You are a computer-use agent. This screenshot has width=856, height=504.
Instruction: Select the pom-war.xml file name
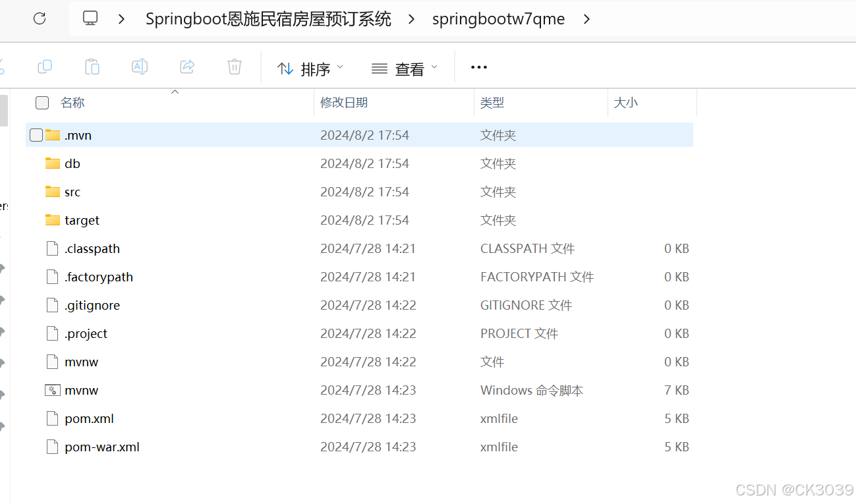pyautogui.click(x=102, y=447)
